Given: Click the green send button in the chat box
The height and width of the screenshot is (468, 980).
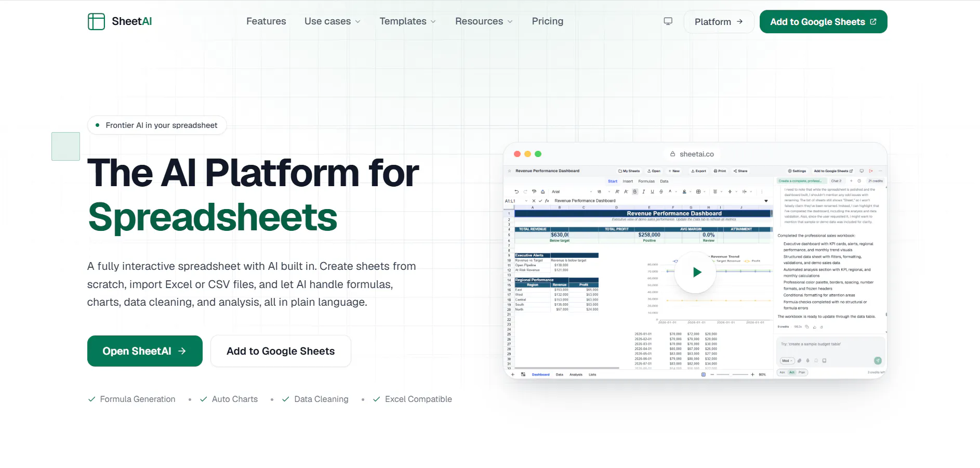Looking at the screenshot, I should (878, 360).
